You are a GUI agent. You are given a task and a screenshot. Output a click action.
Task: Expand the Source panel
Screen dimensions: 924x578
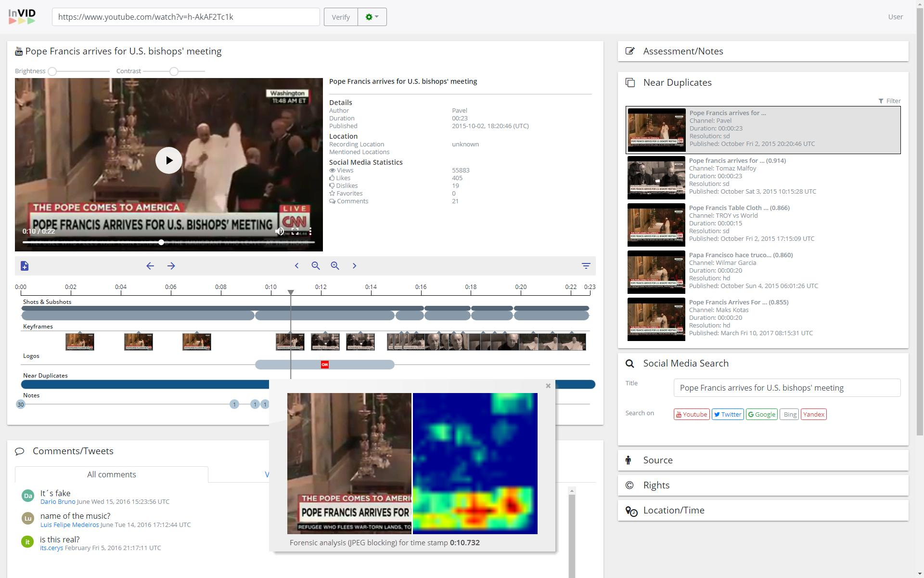point(657,460)
